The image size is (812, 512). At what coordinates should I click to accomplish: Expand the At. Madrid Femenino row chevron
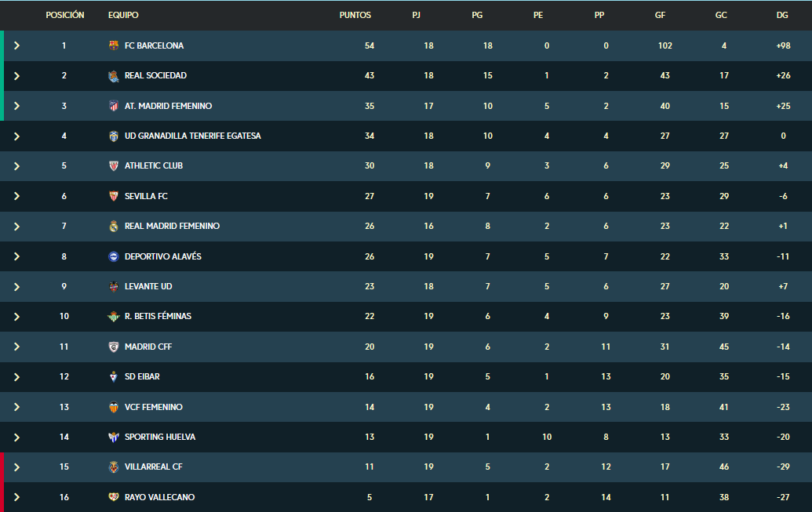pos(16,106)
